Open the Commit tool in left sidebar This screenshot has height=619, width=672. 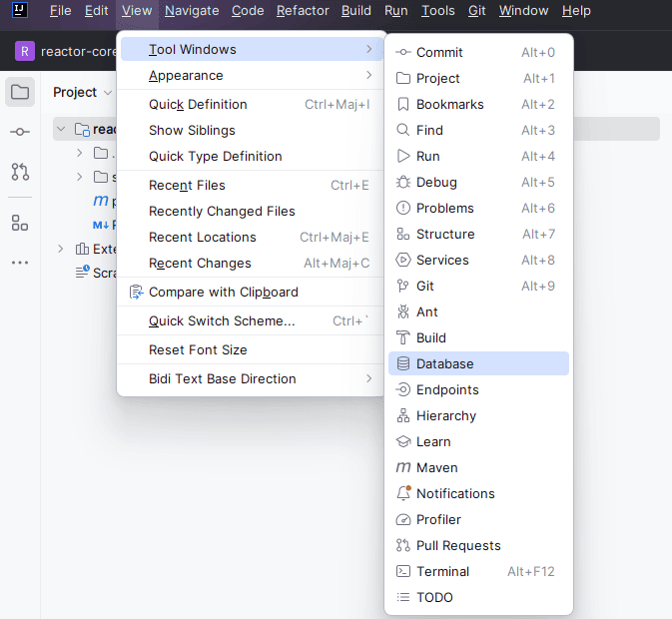click(20, 132)
